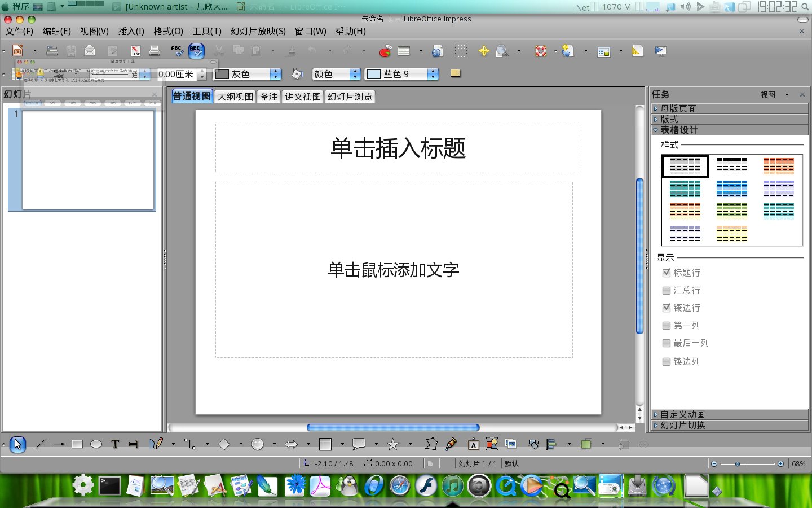
Task: Click the 68% zoom percentage
Action: coord(798,463)
